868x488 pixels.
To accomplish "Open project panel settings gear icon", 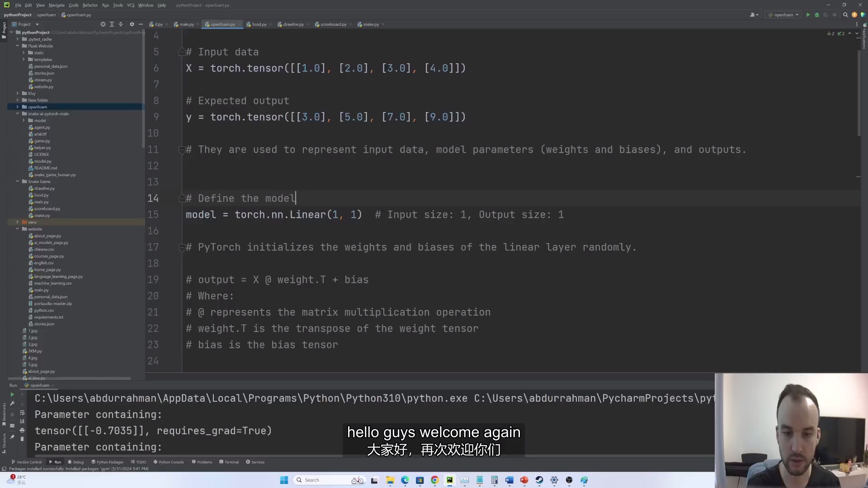I will (x=132, y=24).
